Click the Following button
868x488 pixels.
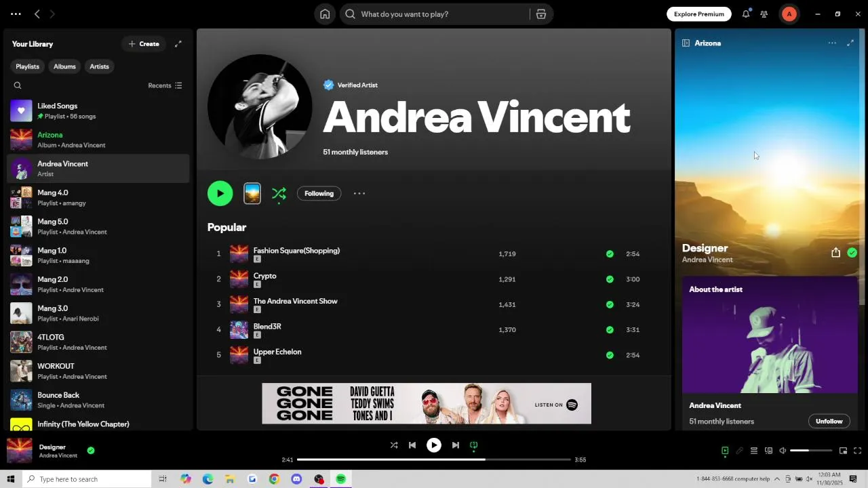pos(319,194)
